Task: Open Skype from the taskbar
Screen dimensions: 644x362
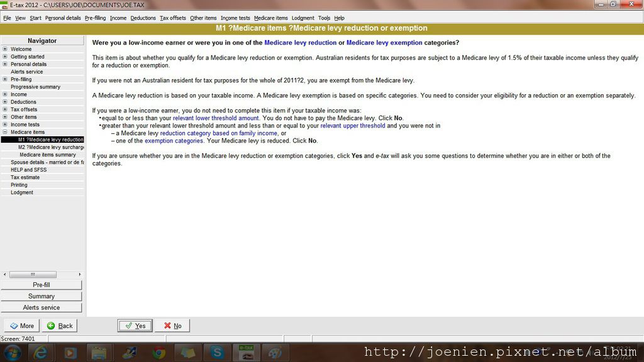Action: pyautogui.click(x=217, y=352)
